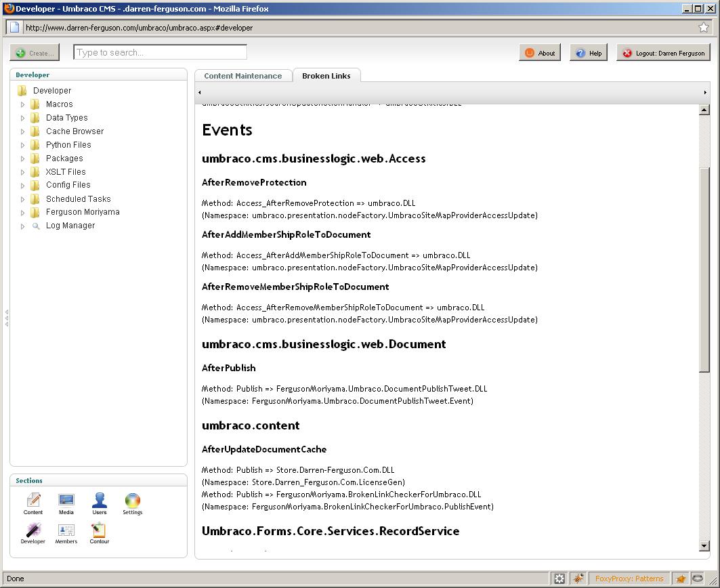Viewport: 720px width, 588px height.
Task: Open the Settings section icon
Action: pos(132,502)
